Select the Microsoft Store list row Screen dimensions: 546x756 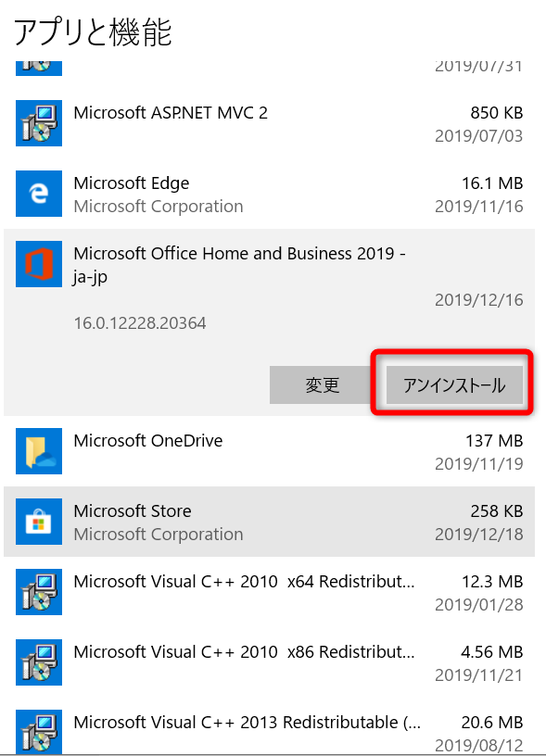[269, 522]
